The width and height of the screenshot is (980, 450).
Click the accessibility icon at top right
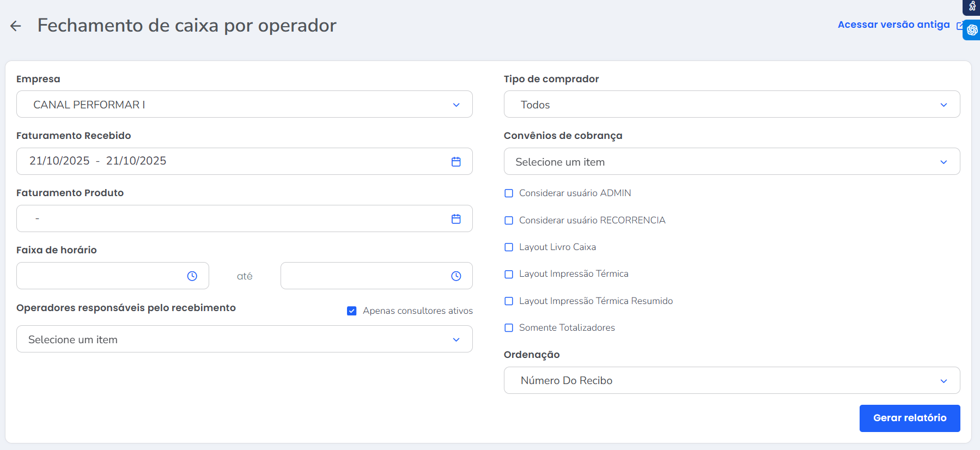[972, 7]
